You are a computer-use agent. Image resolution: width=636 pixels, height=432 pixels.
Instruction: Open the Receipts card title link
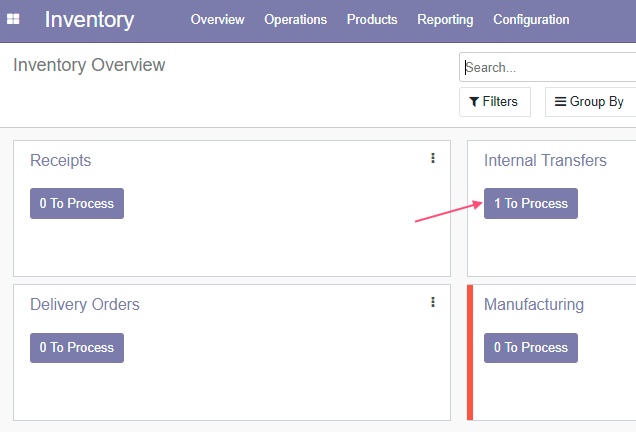60,161
